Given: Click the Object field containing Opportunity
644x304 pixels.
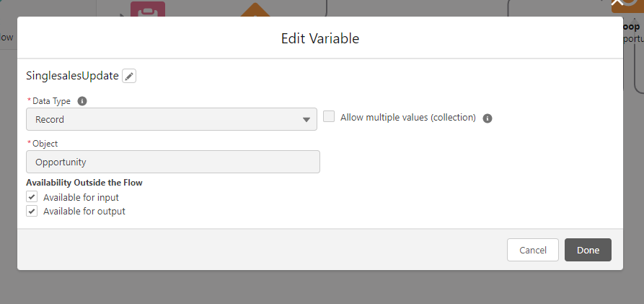Looking at the screenshot, I should click(173, 162).
